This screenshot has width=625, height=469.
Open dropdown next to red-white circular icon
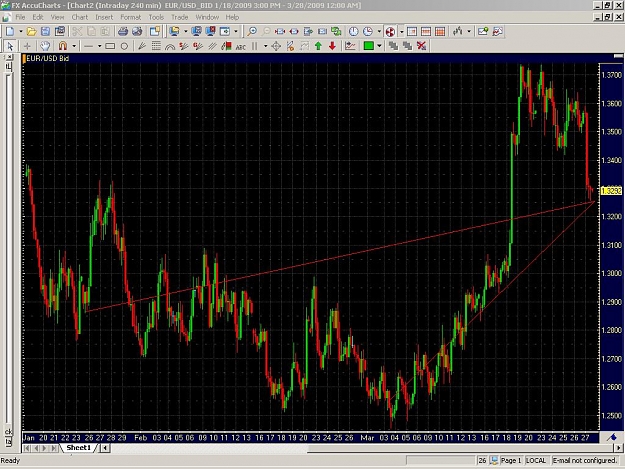point(401,31)
